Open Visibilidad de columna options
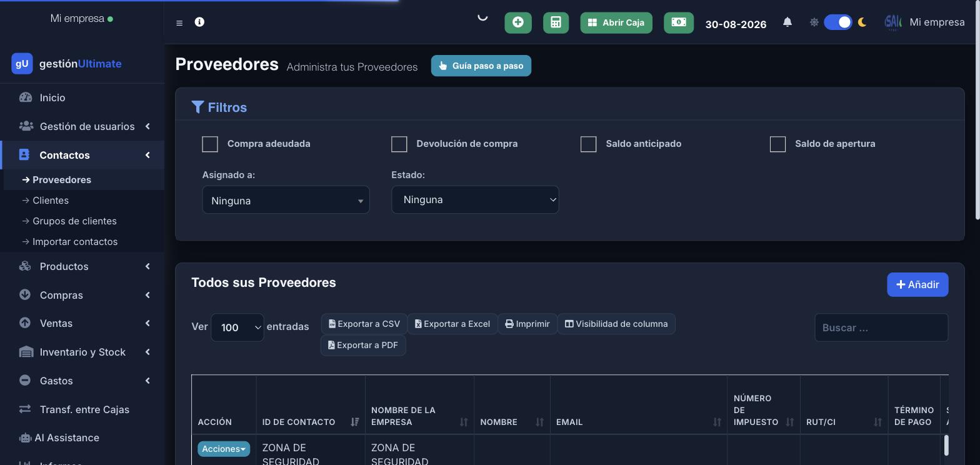Screen dimensions: 980x465 (x=616, y=324)
